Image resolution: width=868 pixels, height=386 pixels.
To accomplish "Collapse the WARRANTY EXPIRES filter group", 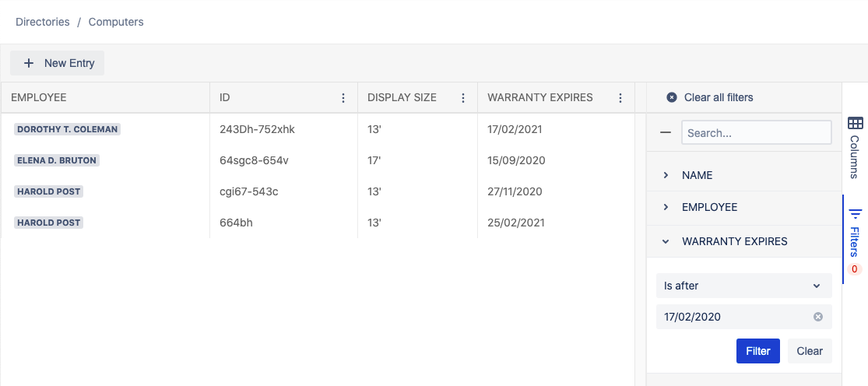I will (x=666, y=241).
